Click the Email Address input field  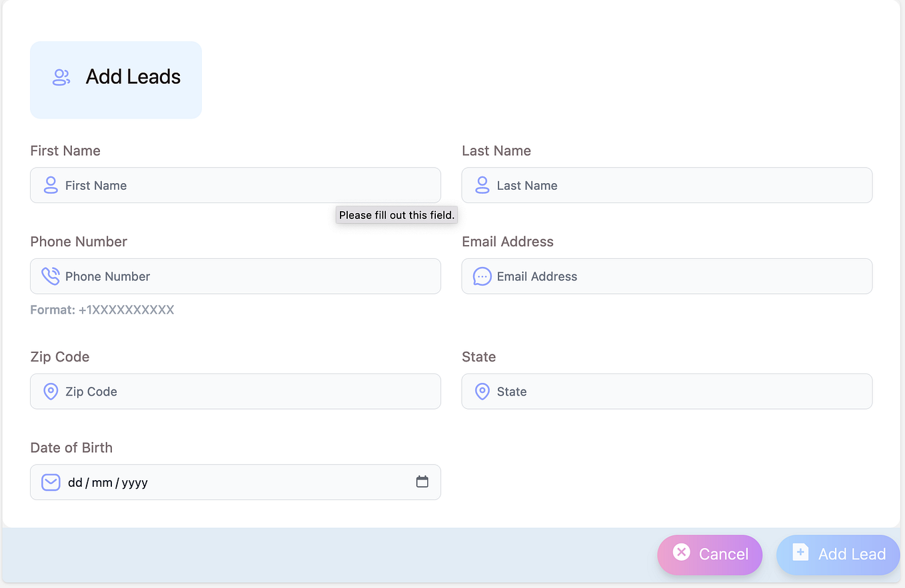[x=633, y=276]
